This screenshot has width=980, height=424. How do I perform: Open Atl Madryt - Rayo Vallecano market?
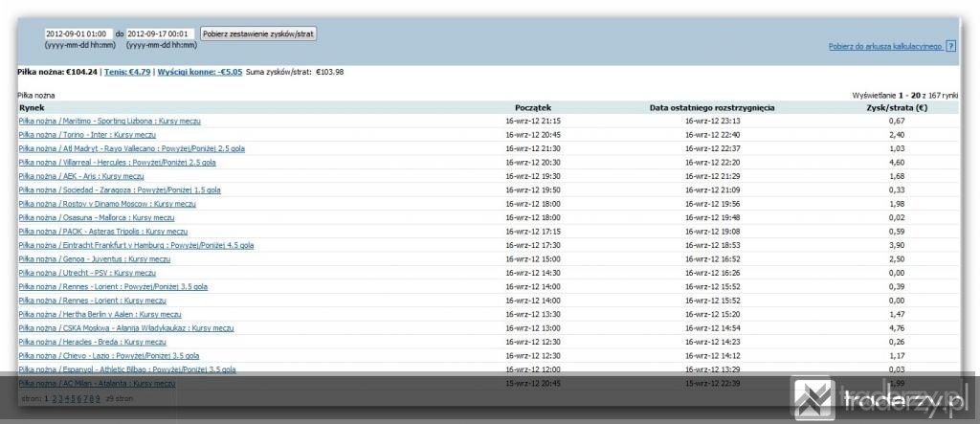(x=131, y=149)
